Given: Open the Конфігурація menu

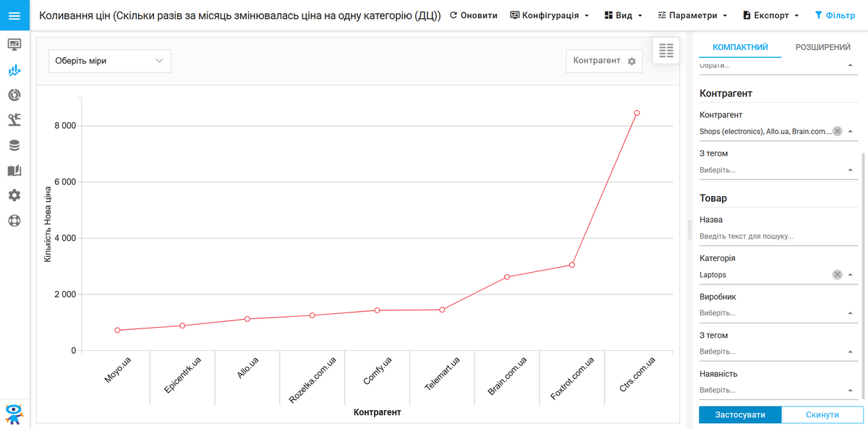Looking at the screenshot, I should 549,15.
